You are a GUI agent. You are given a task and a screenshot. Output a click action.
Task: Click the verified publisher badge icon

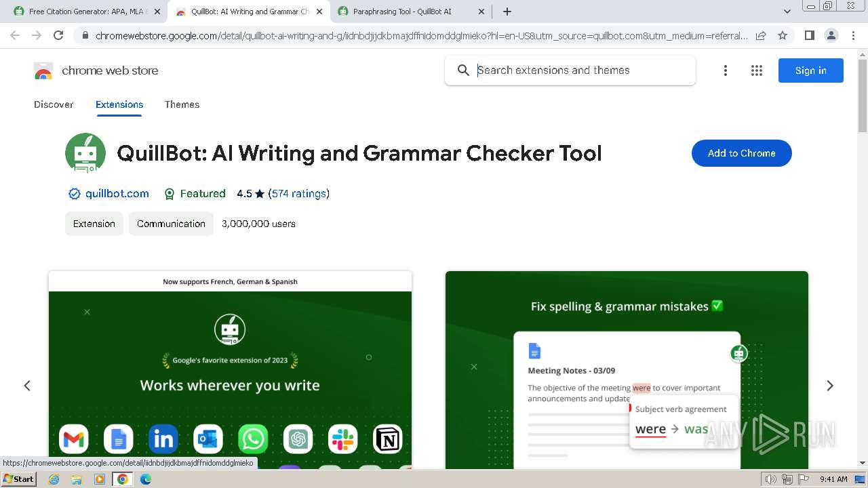[x=75, y=194]
